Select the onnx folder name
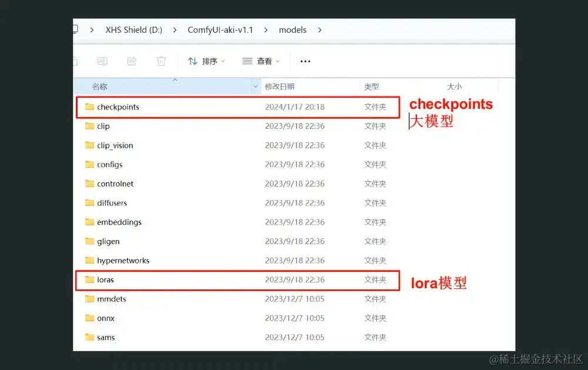This screenshot has width=588, height=370. (106, 318)
